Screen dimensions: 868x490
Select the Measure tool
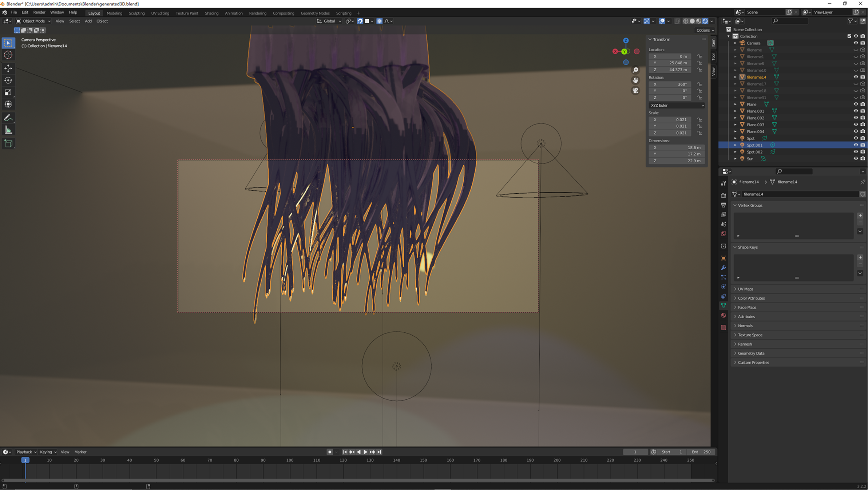tap(8, 130)
